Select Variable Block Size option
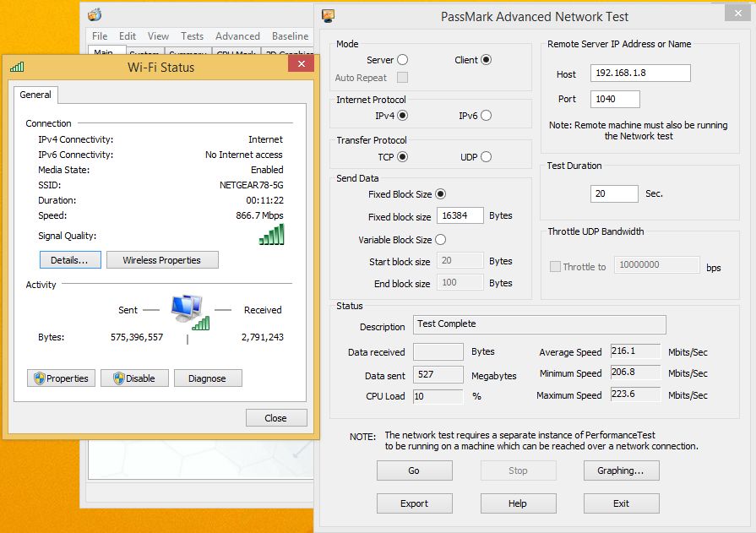 [x=440, y=239]
